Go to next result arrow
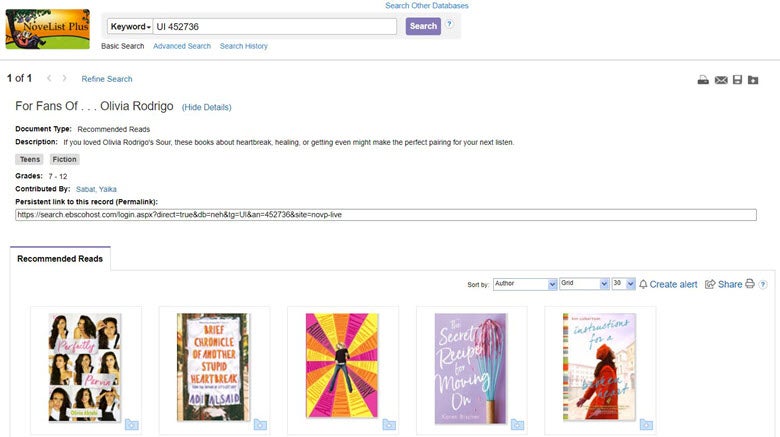Screen dimensions: 780x437 tap(64, 78)
